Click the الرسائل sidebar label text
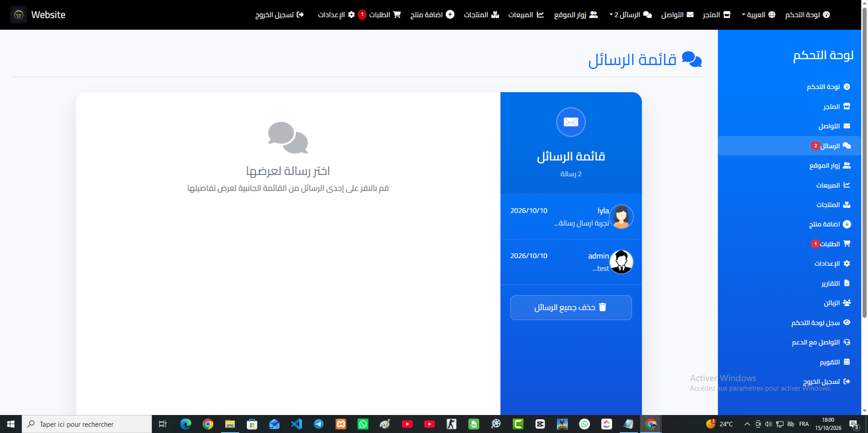 pos(830,146)
